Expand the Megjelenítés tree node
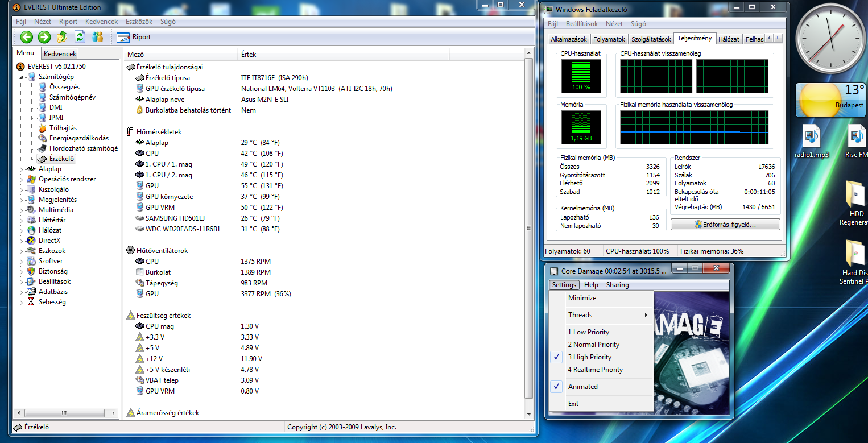The height and width of the screenshot is (443, 868). 22,200
